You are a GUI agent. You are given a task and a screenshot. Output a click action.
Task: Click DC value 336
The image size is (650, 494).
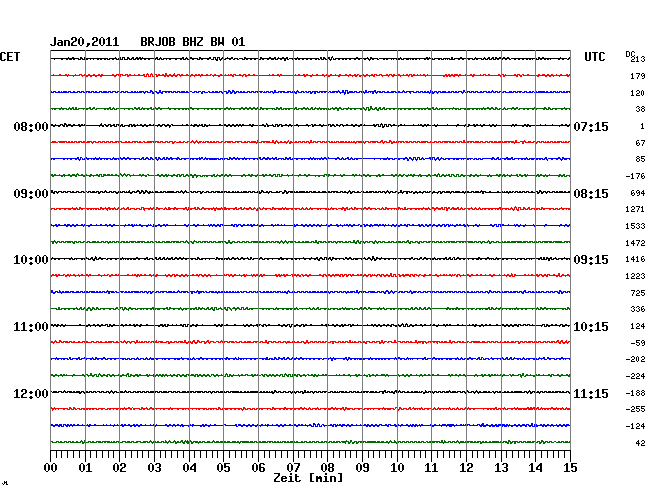(x=638, y=309)
